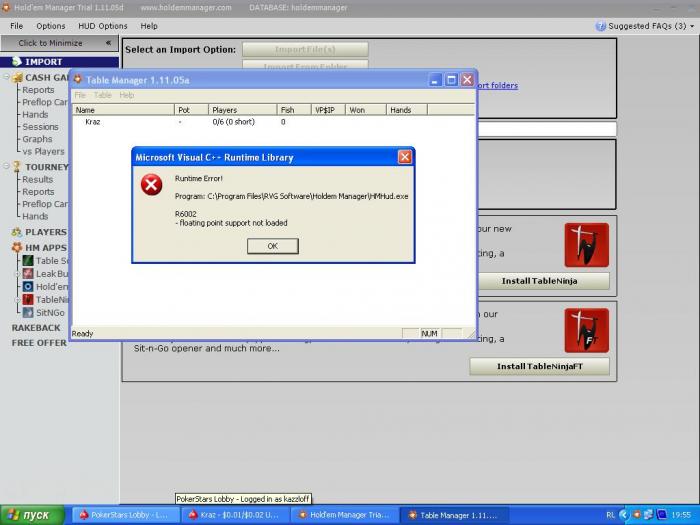
Task: Click the Table Scanner app icon
Action: click(x=28, y=260)
